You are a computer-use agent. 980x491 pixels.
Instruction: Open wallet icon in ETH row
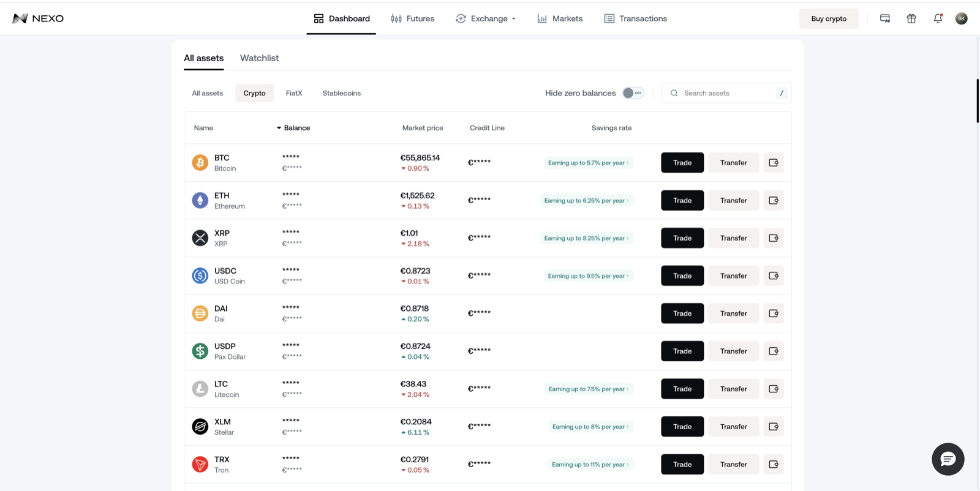pyautogui.click(x=774, y=200)
